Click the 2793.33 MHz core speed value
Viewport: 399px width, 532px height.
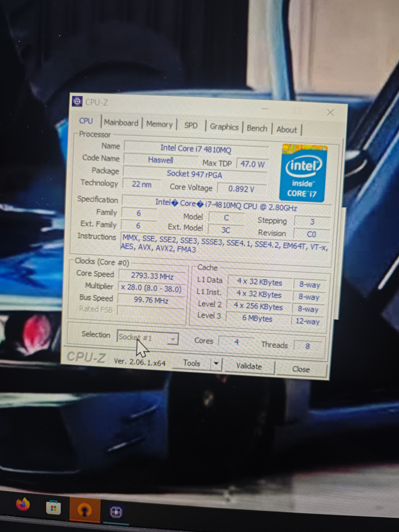[152, 276]
